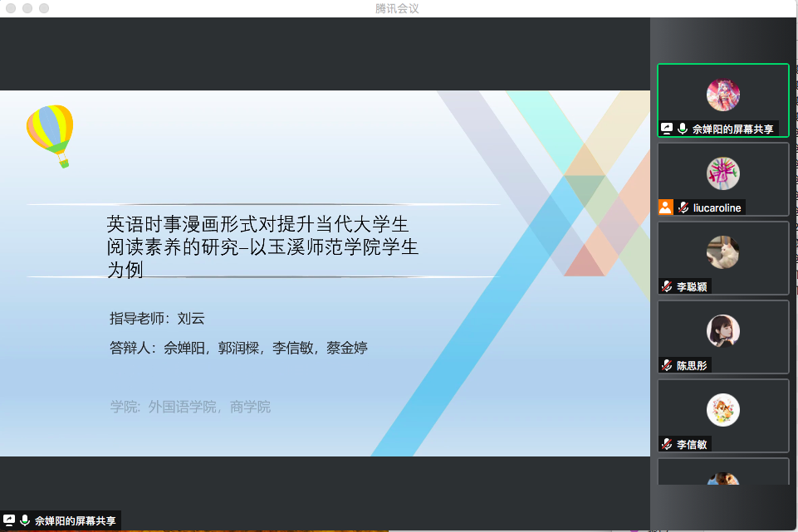Click the green microphone icon beside 余婵阳 in participant list

[x=683, y=129]
